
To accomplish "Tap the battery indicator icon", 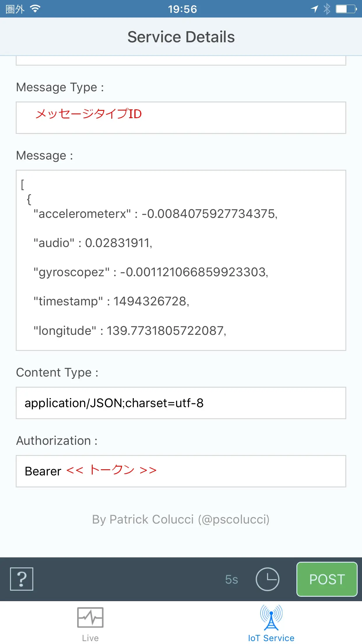I will [346, 9].
